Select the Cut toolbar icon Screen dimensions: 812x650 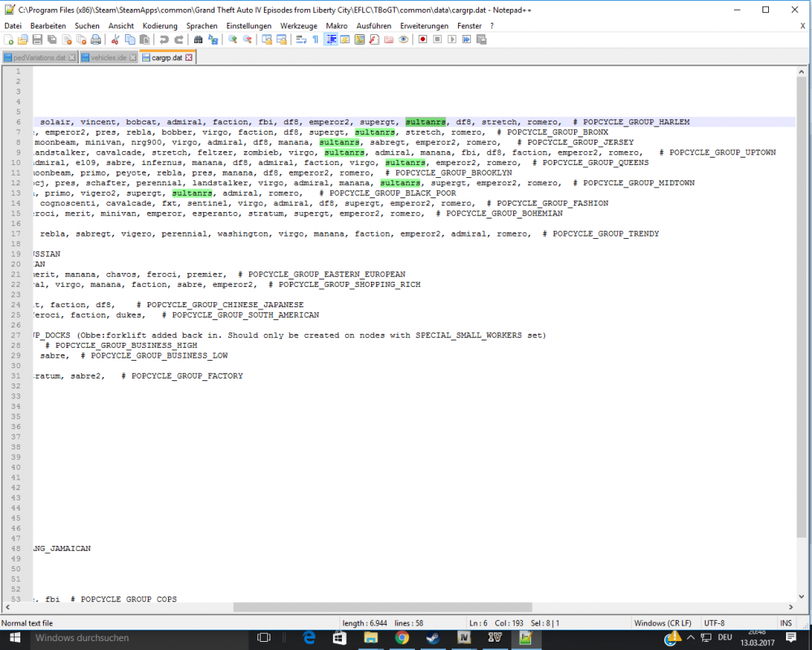click(x=115, y=39)
